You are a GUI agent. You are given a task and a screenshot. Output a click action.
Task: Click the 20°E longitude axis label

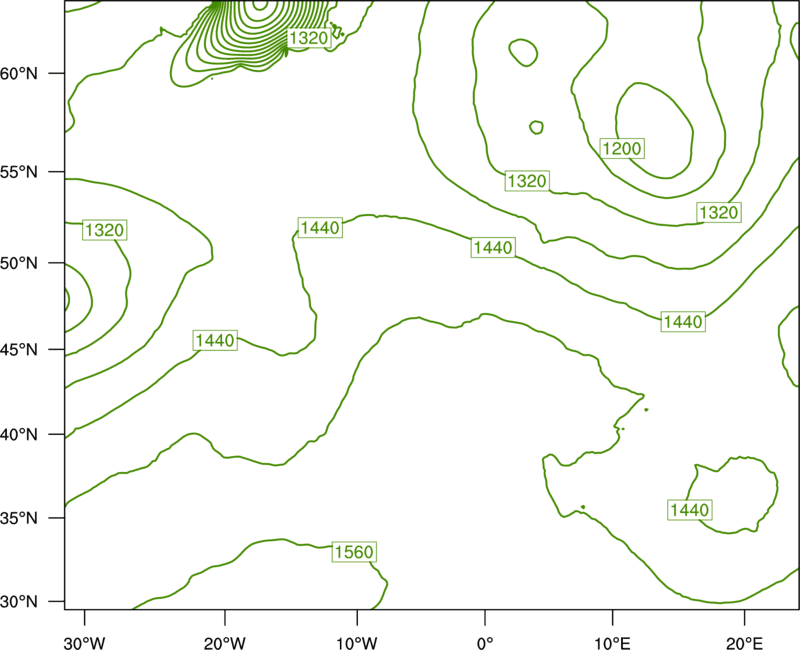click(x=744, y=643)
